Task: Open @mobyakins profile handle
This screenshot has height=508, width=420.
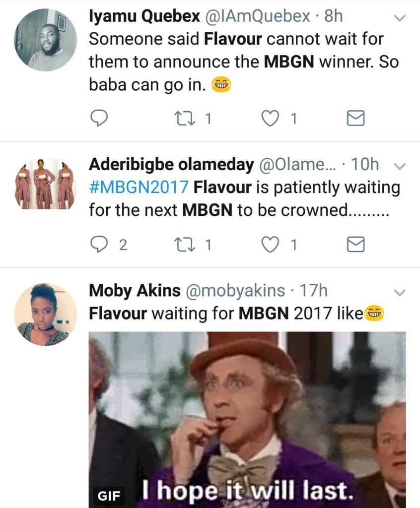Action: [x=235, y=290]
